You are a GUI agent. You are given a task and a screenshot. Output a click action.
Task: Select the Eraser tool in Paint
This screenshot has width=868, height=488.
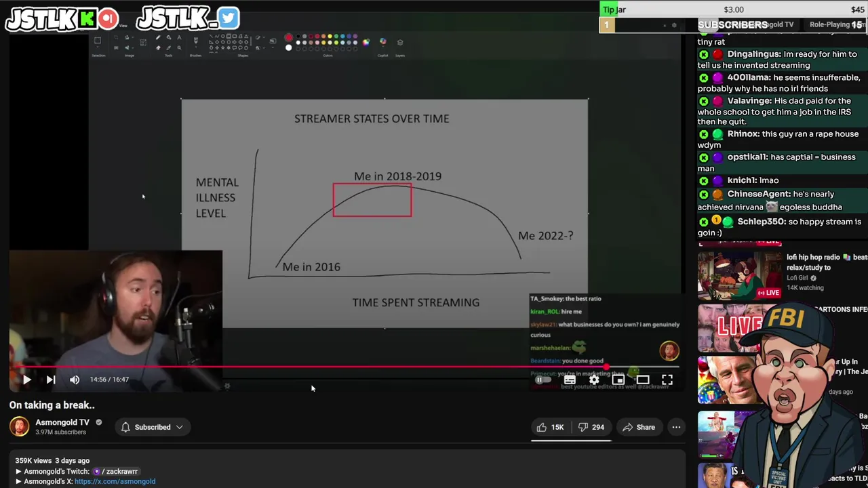point(158,47)
